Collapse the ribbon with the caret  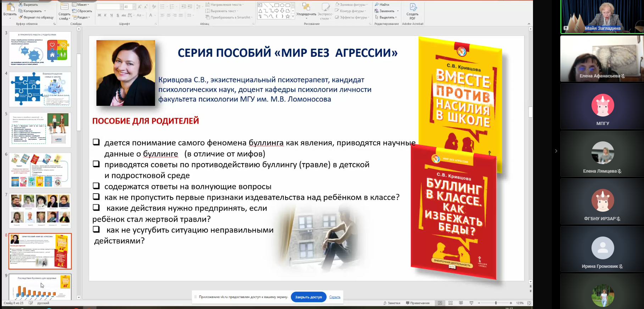[529, 24]
